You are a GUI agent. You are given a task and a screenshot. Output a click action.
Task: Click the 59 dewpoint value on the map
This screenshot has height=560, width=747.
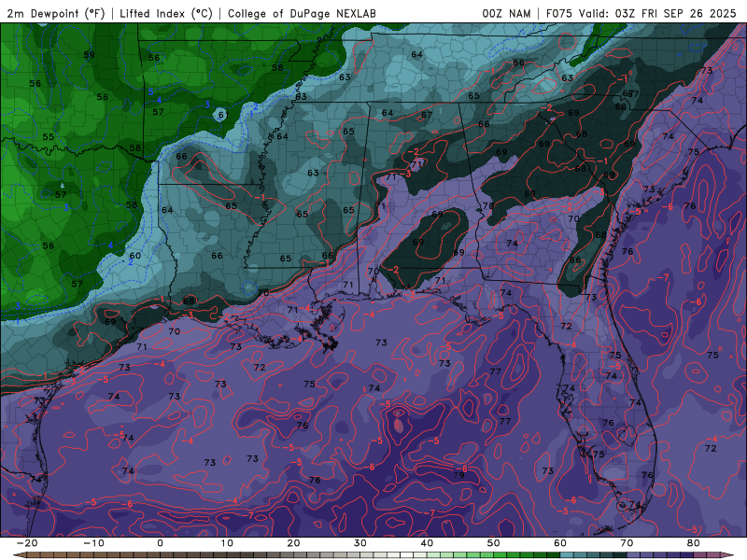[x=89, y=55]
